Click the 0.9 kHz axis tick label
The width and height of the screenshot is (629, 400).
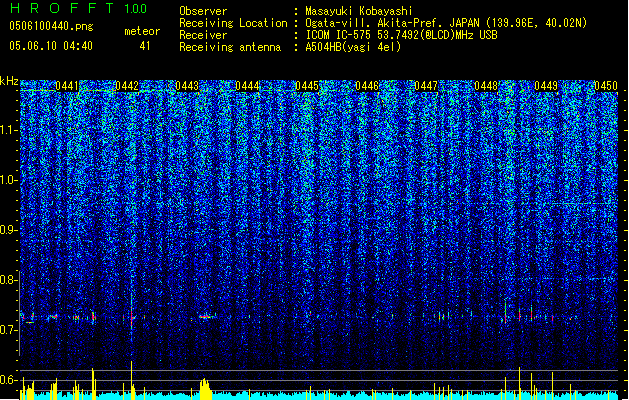pos(9,230)
